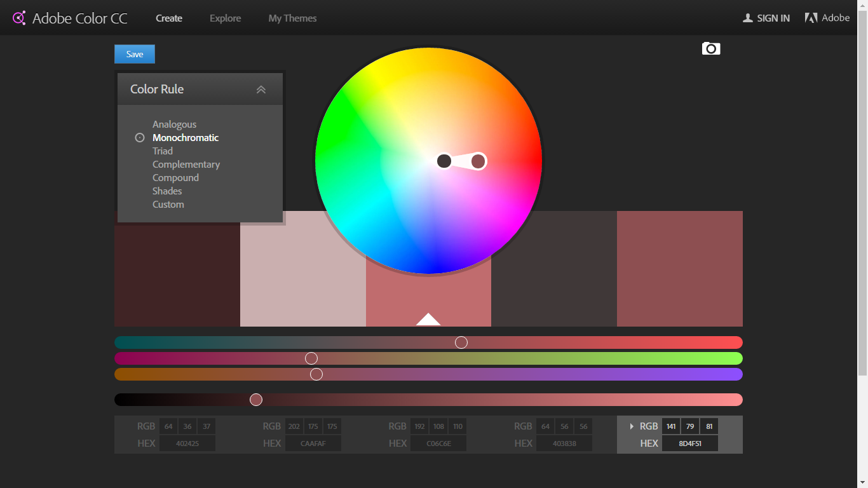Select the dusty red 8D4F51 swatch
Screen dimensions: 868x488
680,269
